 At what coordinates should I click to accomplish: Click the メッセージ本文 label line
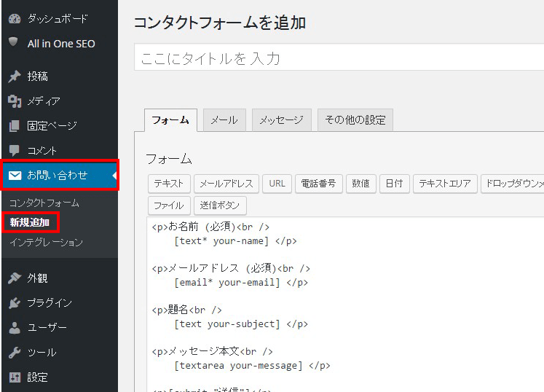tap(213, 351)
